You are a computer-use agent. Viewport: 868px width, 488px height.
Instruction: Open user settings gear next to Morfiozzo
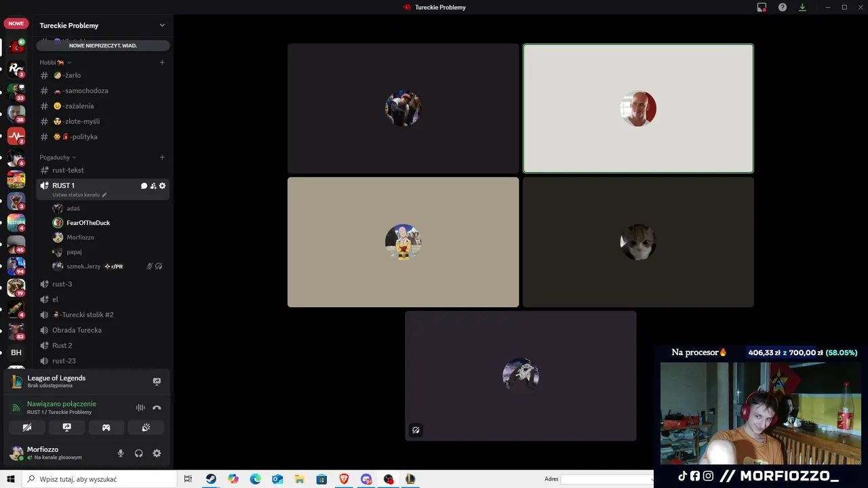pyautogui.click(x=157, y=453)
